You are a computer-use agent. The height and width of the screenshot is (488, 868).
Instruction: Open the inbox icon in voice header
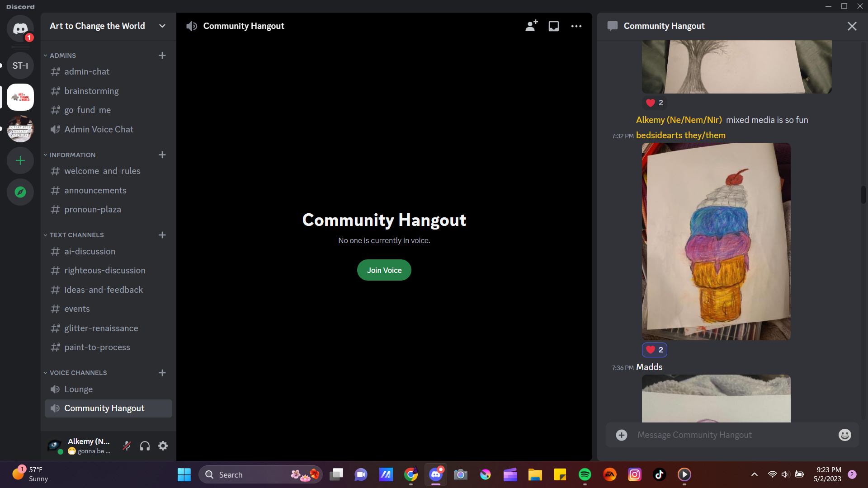tap(554, 26)
